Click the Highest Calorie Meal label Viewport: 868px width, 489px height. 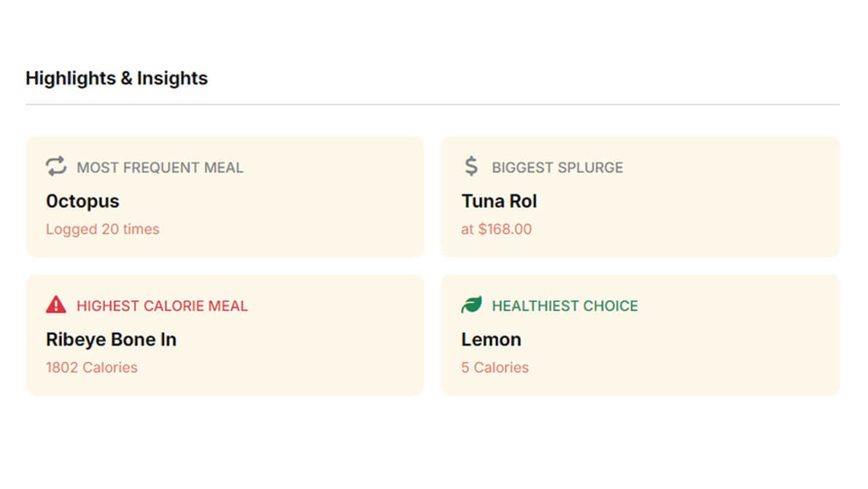pyautogui.click(x=162, y=306)
